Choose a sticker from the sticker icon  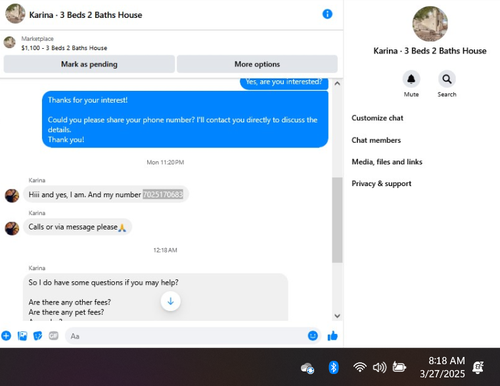[38, 336]
